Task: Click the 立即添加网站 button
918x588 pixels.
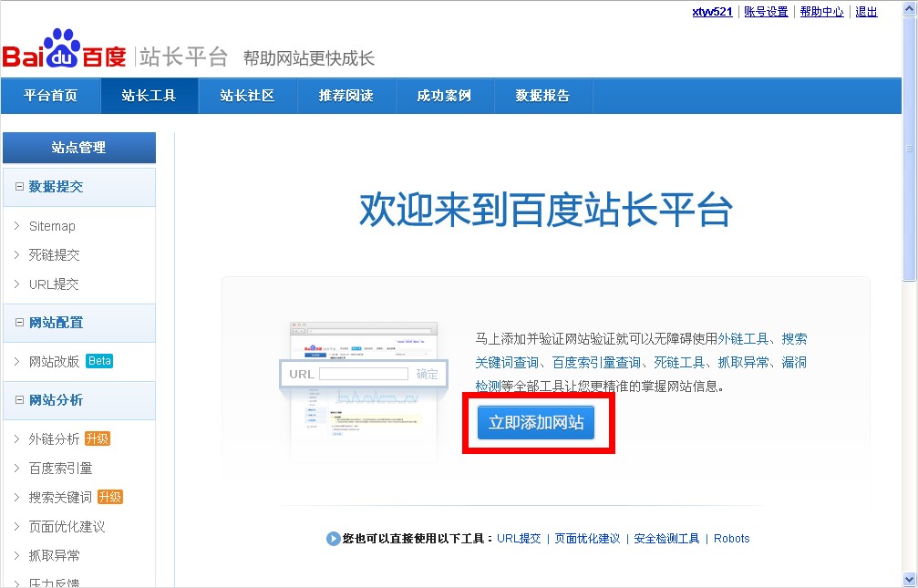Action: [538, 422]
